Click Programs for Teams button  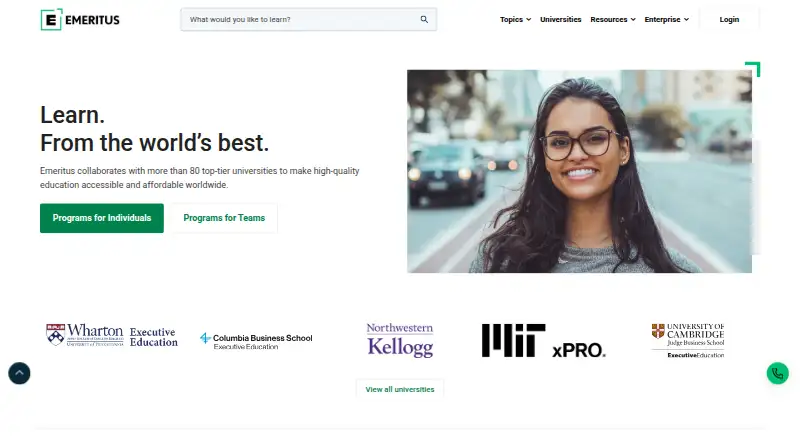click(224, 218)
